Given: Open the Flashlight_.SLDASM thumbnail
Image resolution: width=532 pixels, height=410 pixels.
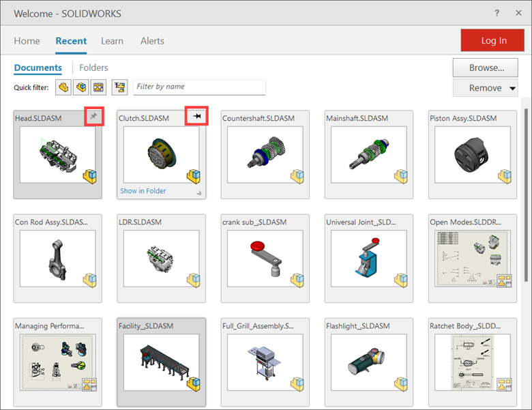Looking at the screenshot, I should [x=369, y=362].
